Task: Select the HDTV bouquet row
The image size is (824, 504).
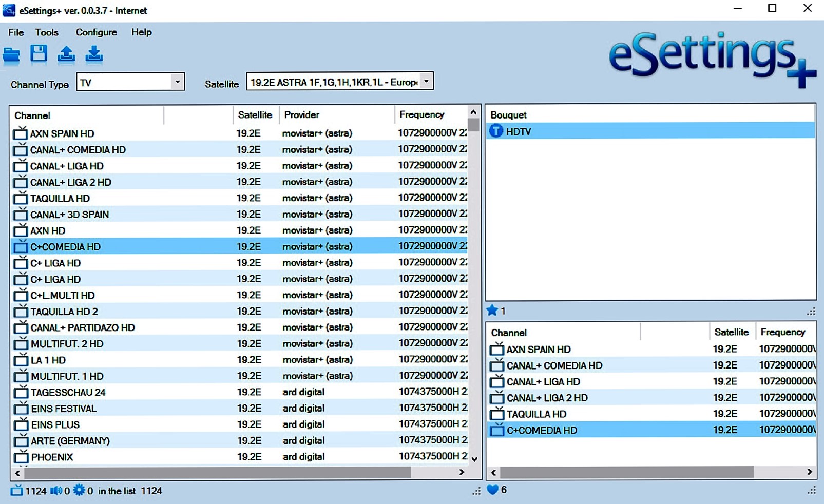Action: click(650, 131)
